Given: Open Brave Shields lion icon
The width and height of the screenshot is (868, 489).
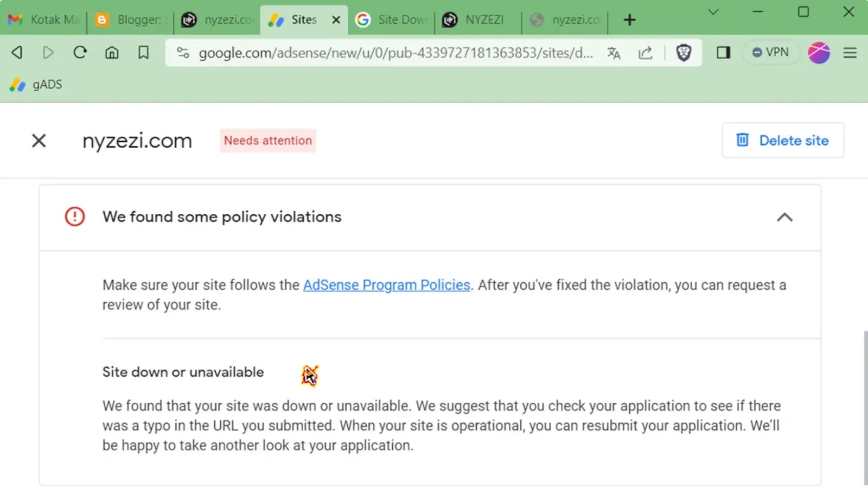Looking at the screenshot, I should [684, 53].
